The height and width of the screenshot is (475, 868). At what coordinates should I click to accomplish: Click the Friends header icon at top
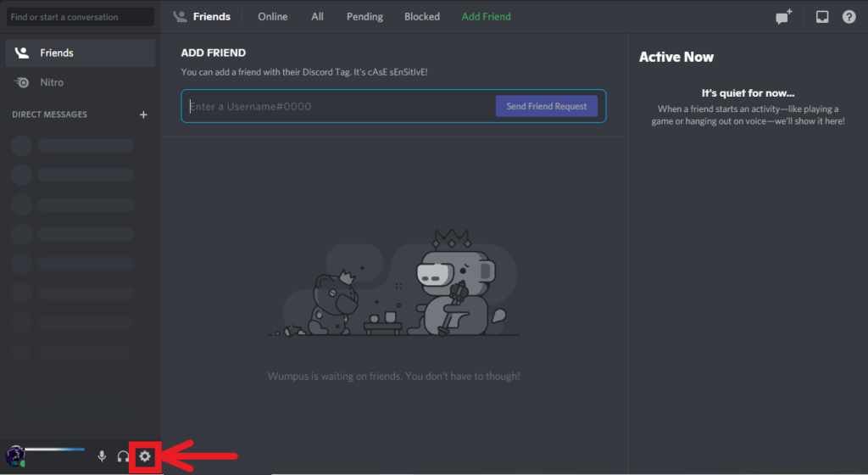coord(180,17)
